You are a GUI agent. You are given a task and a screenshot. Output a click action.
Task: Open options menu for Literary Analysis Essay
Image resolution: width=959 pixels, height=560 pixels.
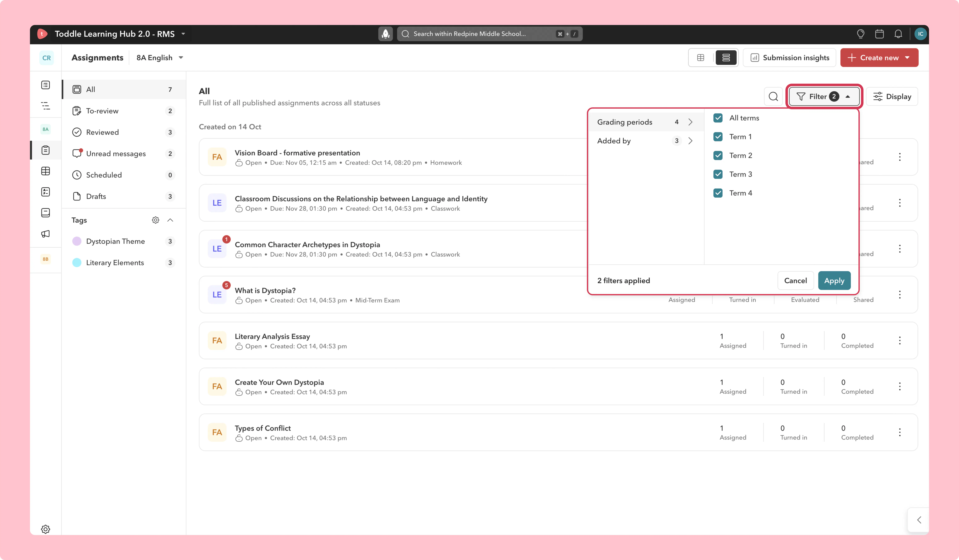point(900,341)
